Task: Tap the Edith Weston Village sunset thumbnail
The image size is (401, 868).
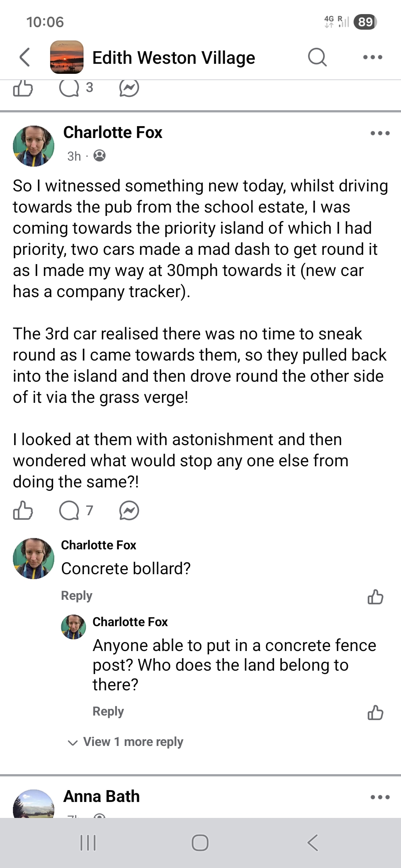Action: (67, 57)
